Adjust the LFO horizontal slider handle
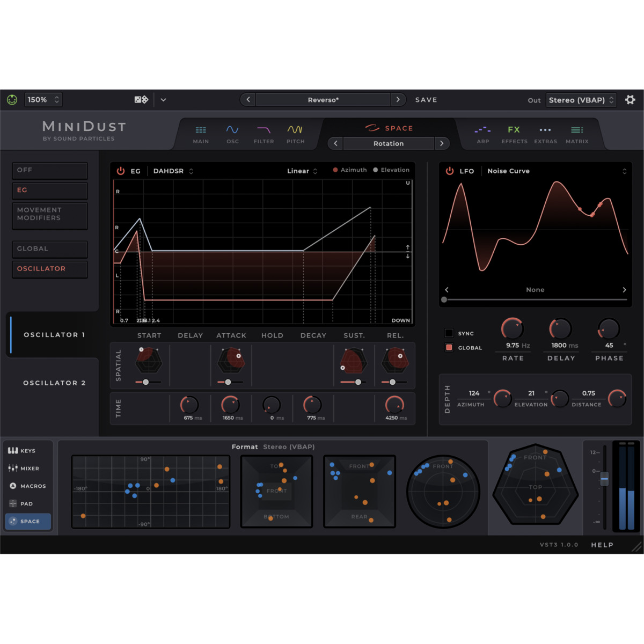Viewport: 644px width, 644px height. [x=444, y=300]
